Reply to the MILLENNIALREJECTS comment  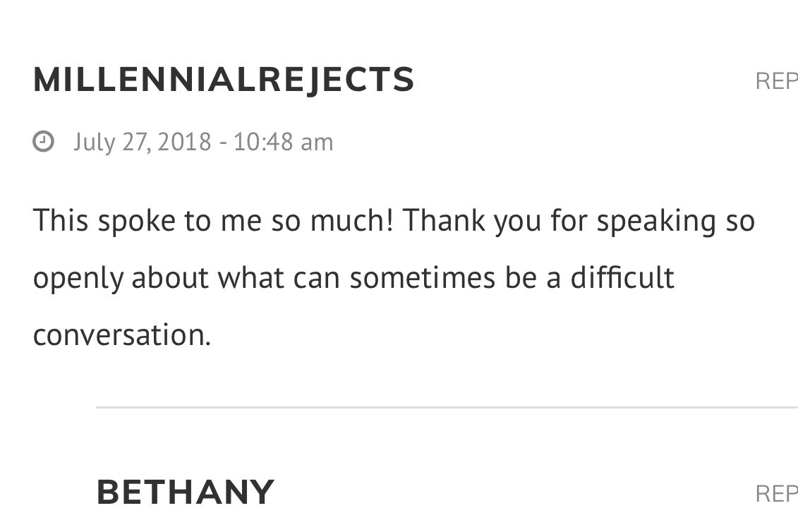[777, 81]
